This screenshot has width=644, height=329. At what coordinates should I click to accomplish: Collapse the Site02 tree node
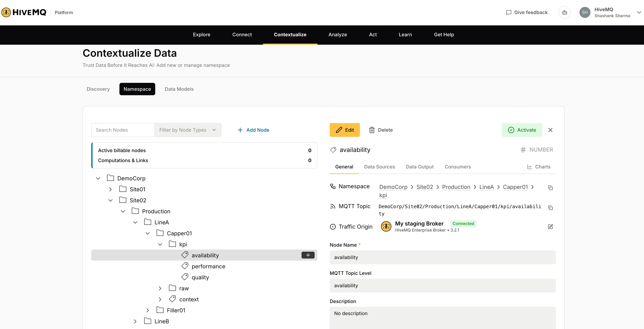click(x=110, y=200)
